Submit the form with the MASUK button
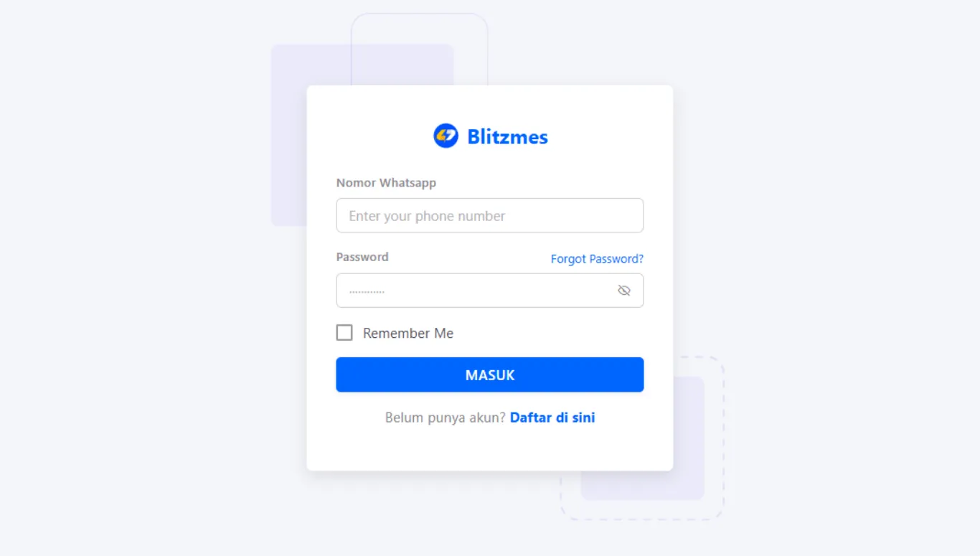The height and width of the screenshot is (556, 980). coord(490,374)
